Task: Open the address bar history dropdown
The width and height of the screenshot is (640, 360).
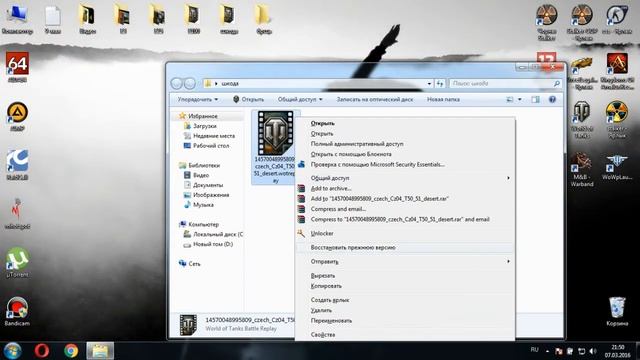Action: click(x=429, y=83)
